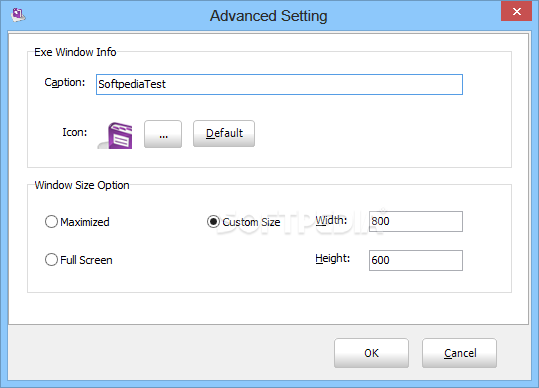
Task: Click the 'Height:' label
Action: click(x=332, y=258)
